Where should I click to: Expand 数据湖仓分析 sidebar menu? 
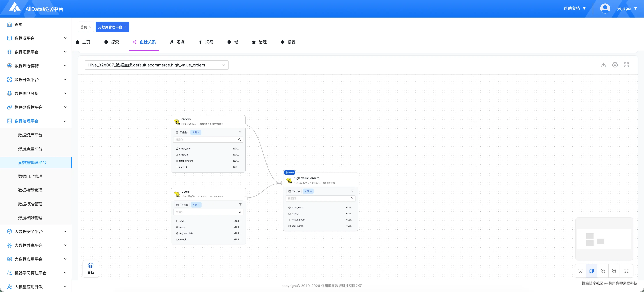[36, 93]
